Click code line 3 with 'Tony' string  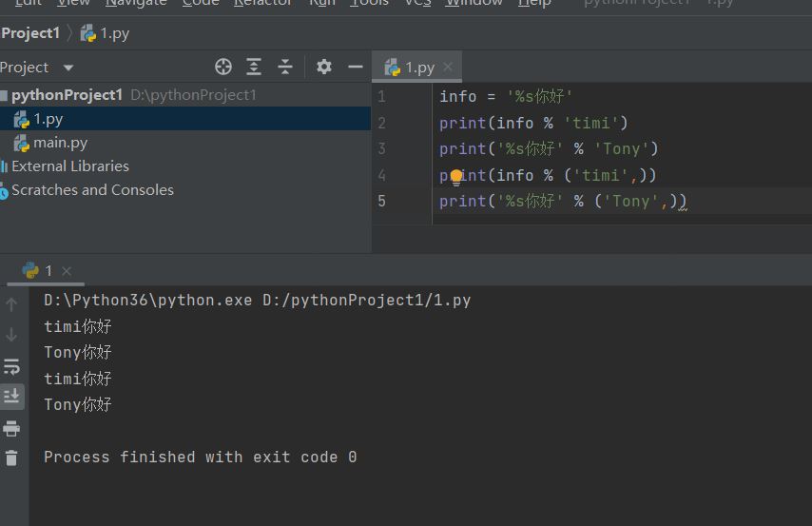point(549,148)
